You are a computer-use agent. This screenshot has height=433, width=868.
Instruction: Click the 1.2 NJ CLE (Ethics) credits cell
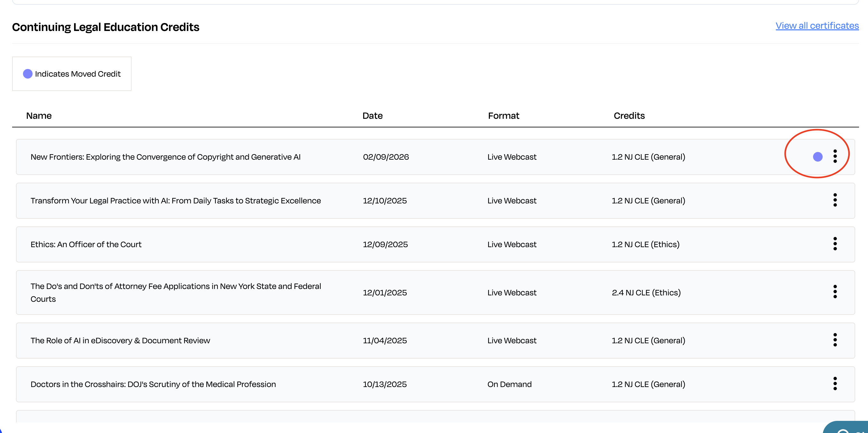[x=646, y=244]
